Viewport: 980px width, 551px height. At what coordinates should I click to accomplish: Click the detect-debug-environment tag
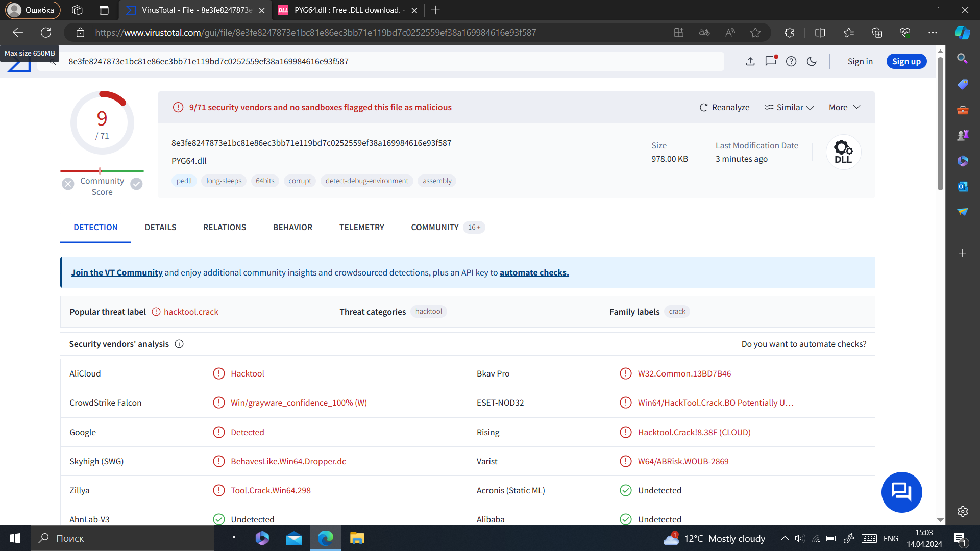click(x=367, y=181)
